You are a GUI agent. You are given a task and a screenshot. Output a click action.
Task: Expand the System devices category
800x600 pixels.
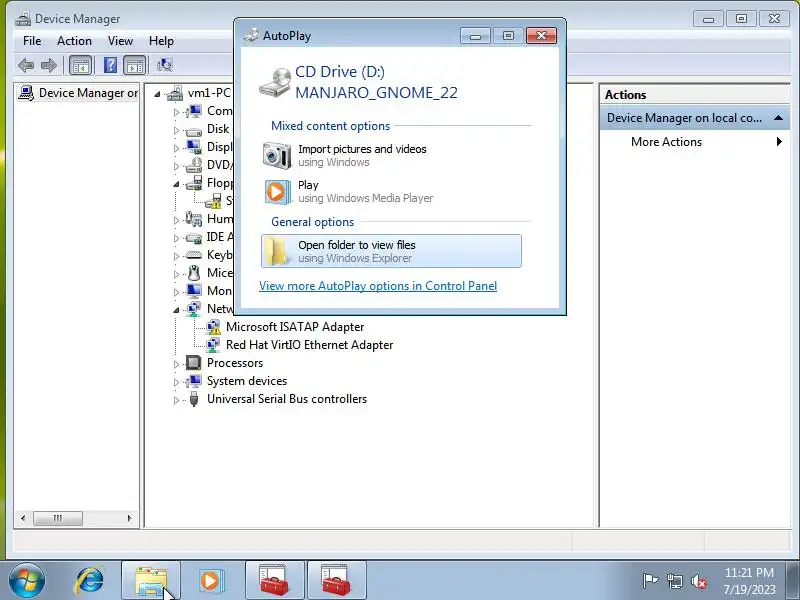click(x=177, y=382)
